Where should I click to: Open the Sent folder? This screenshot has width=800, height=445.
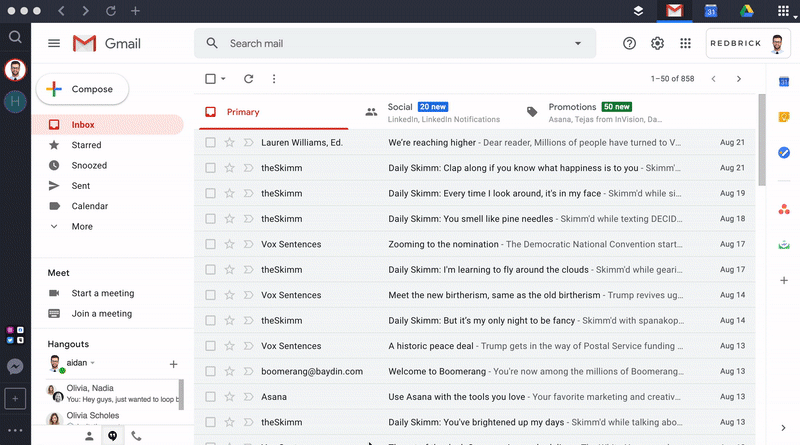[108, 186]
